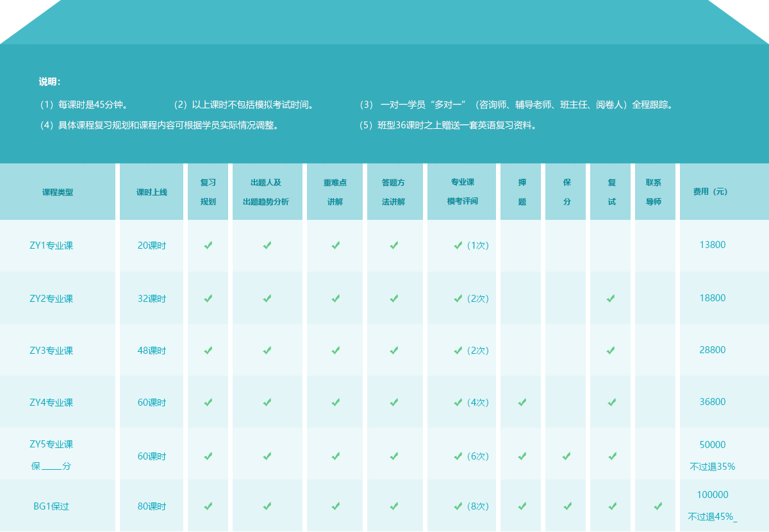This screenshot has width=769, height=532.
Task: Click the 答题方法讲解 checkmark in BG1保过 row
Action: (x=394, y=506)
